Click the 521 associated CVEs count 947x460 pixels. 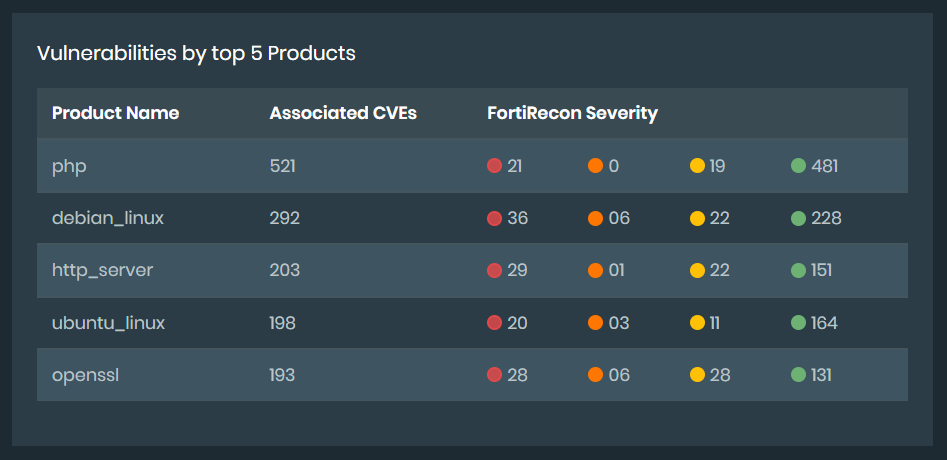(x=282, y=166)
